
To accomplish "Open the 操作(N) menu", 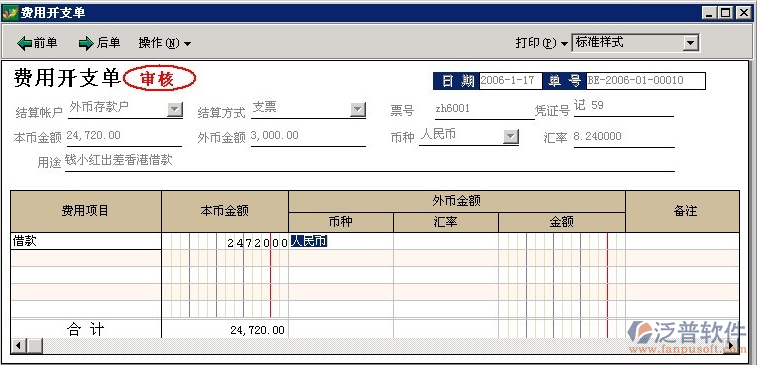I will point(164,43).
